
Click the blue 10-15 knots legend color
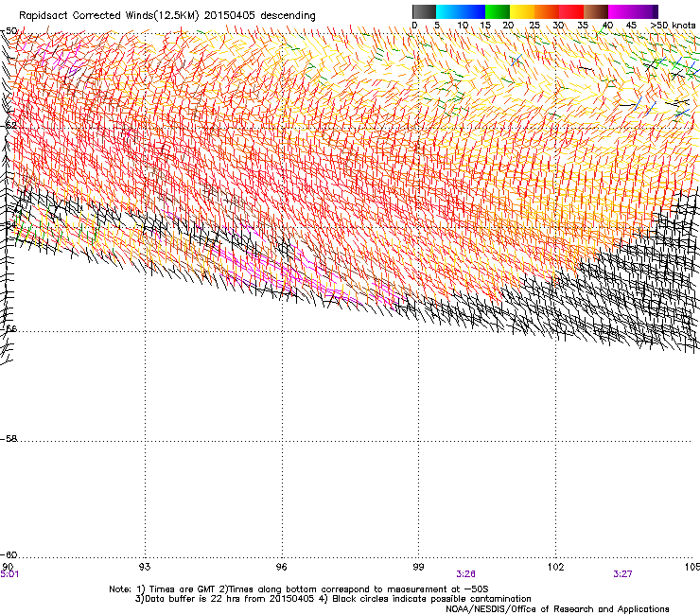pos(473,11)
